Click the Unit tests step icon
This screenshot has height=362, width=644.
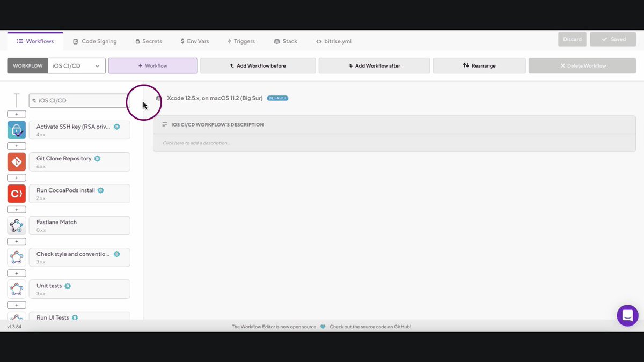point(17,289)
